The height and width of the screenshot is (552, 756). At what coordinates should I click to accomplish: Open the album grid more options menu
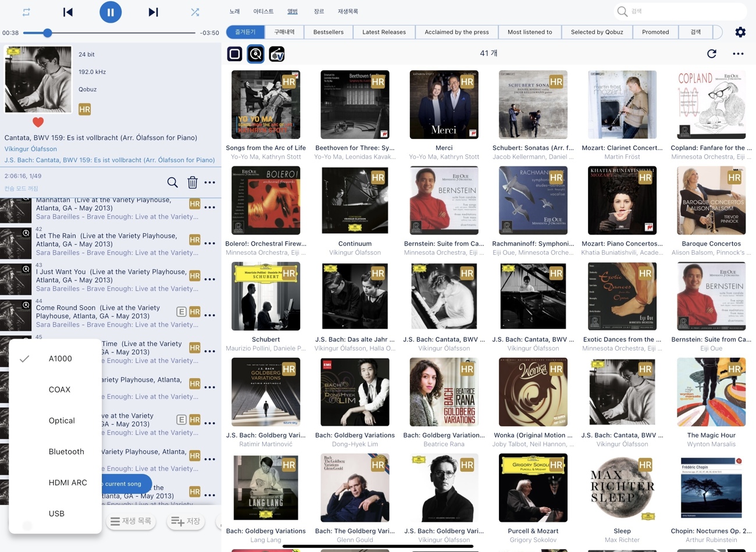(738, 54)
